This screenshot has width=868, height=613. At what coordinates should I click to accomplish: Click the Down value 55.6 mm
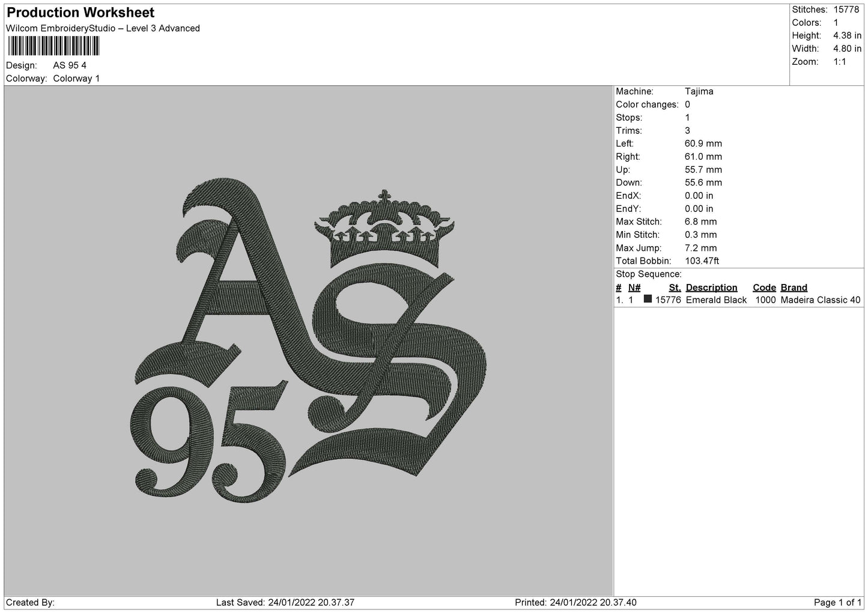[x=703, y=183]
